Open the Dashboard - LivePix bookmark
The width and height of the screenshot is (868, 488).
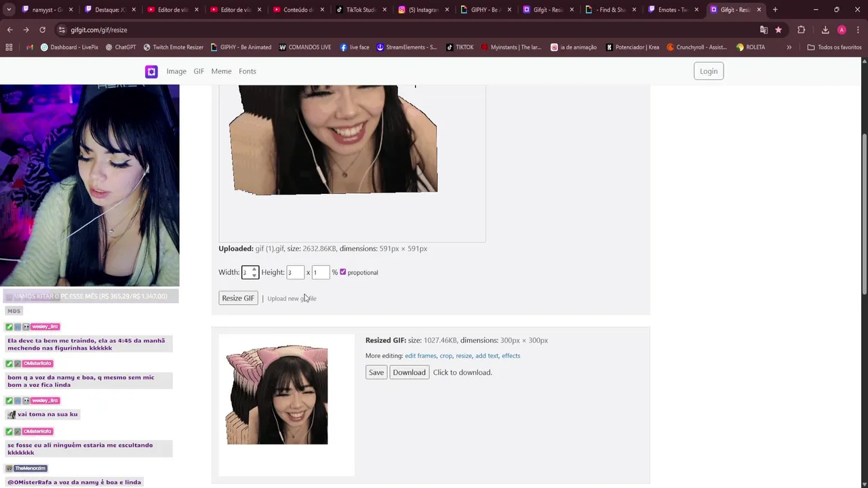click(69, 47)
